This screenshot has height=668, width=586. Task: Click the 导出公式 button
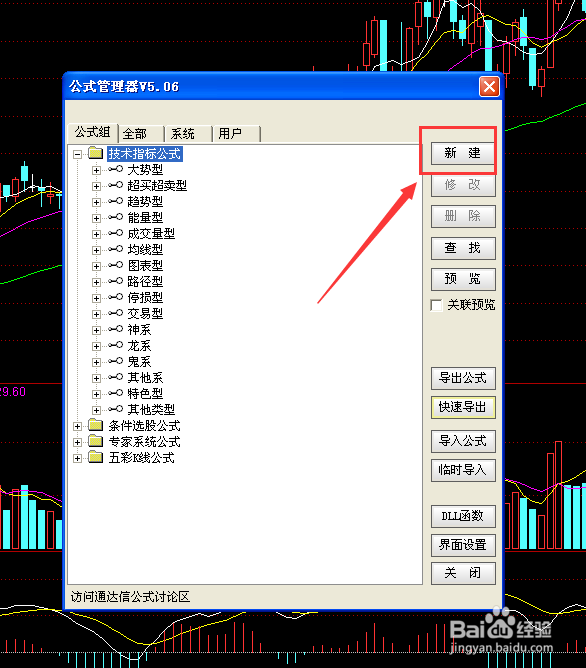tap(463, 378)
